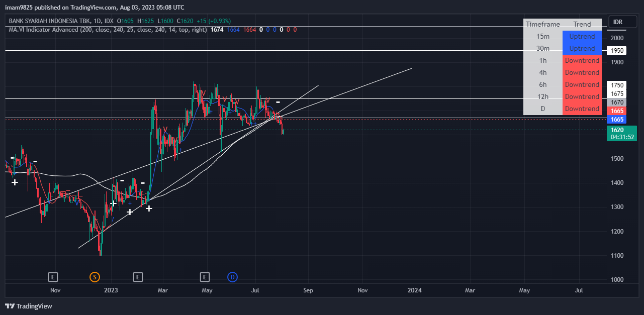Click the Uptrend cell in the 30m row
Image resolution: width=644 pixels, height=315 pixels.
pyautogui.click(x=582, y=48)
